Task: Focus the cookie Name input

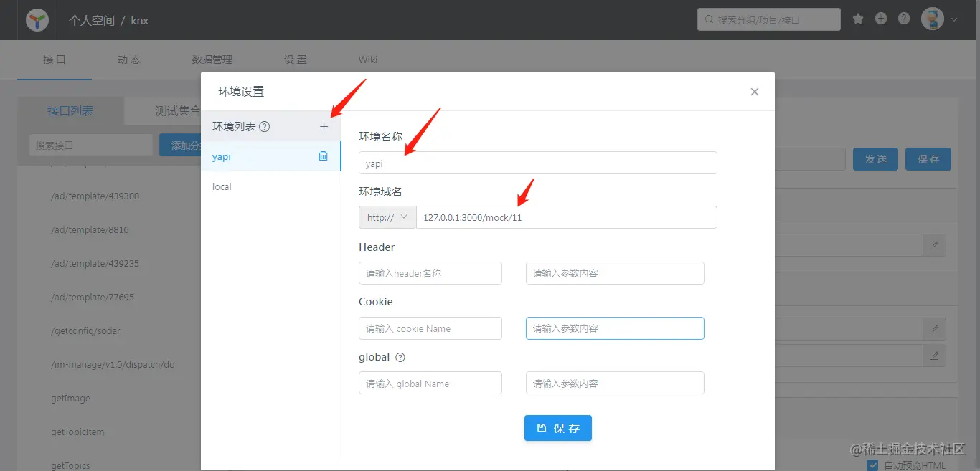Action: coord(430,328)
